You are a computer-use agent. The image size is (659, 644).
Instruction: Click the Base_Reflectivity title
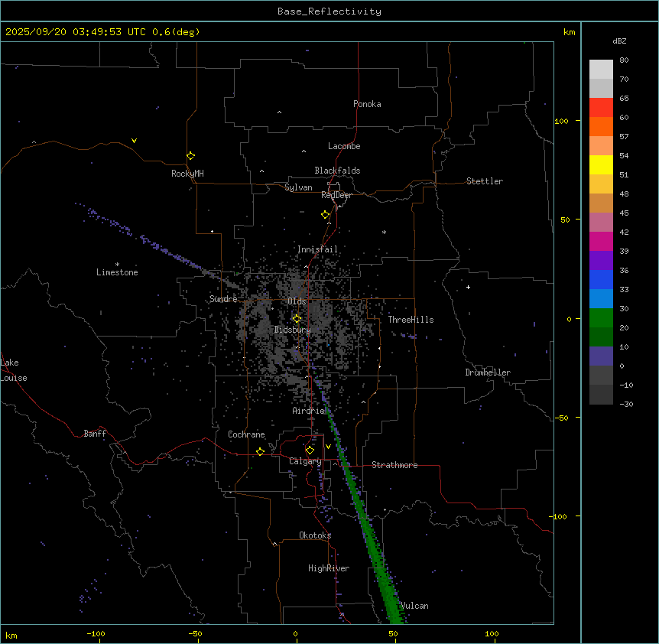pos(329,11)
